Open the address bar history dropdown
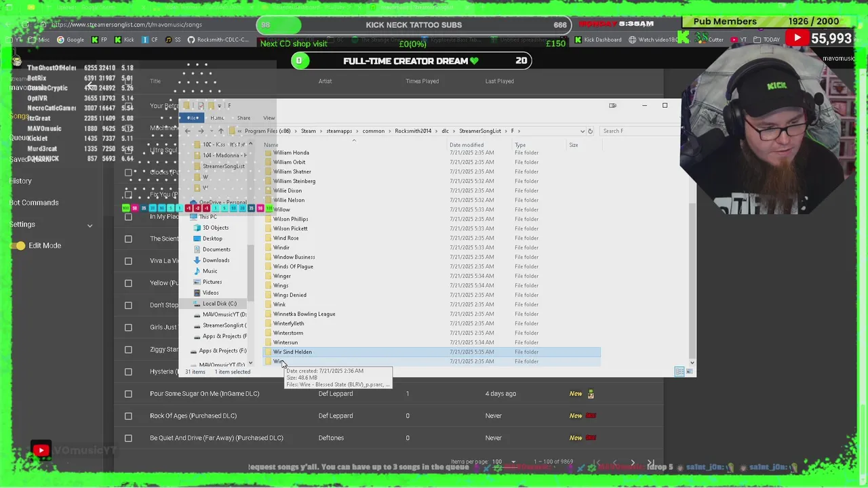 click(x=582, y=131)
